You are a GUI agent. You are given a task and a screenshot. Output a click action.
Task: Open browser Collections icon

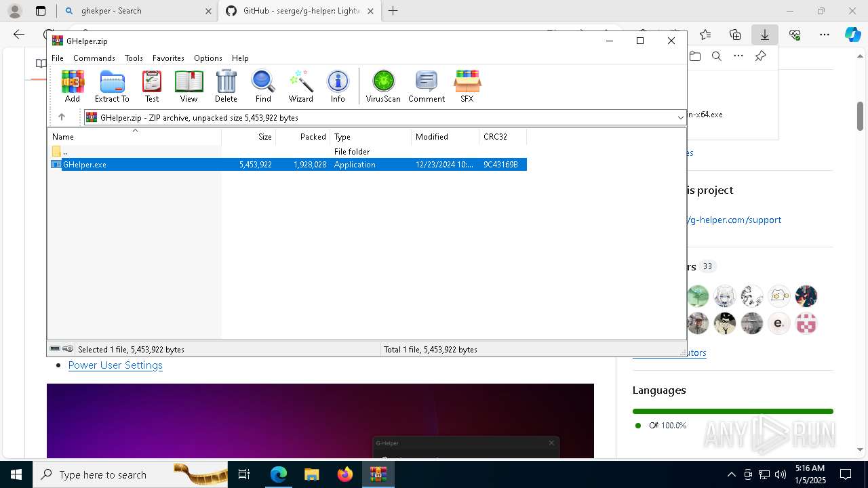[x=735, y=35]
